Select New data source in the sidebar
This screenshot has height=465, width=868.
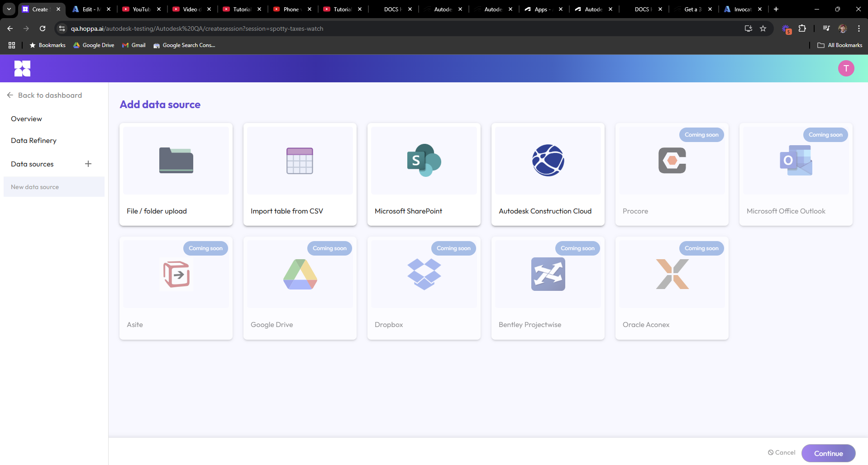tap(54, 187)
